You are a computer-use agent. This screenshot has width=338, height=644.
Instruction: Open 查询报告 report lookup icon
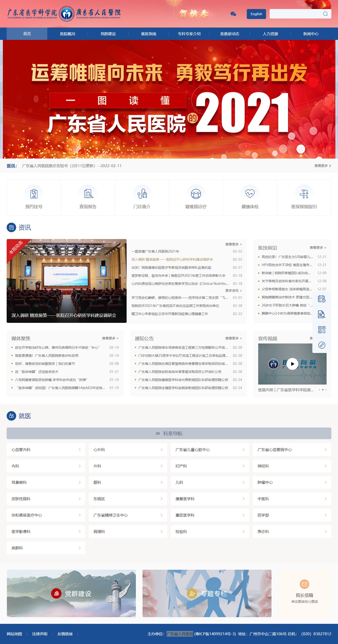[88, 194]
